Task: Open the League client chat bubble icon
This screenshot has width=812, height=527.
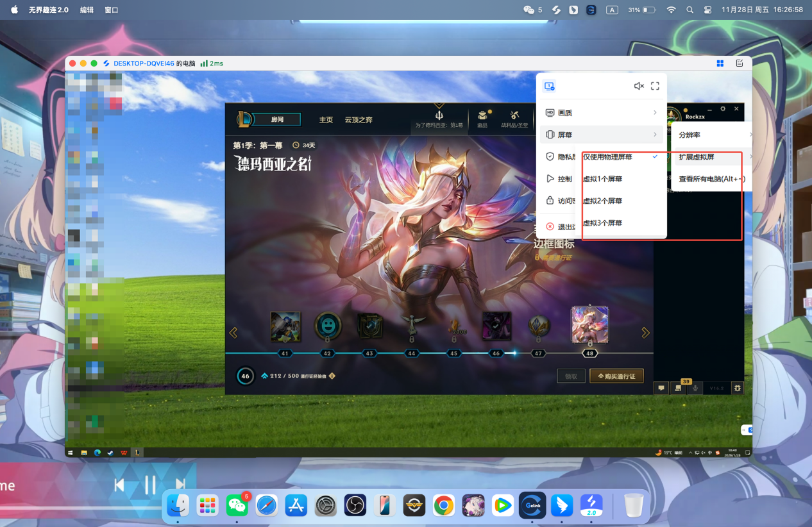Action: point(661,388)
